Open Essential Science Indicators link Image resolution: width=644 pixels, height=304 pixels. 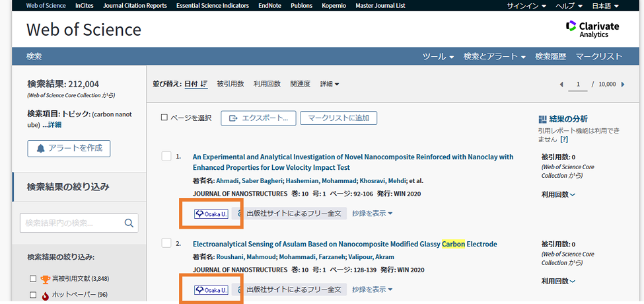coord(212,6)
